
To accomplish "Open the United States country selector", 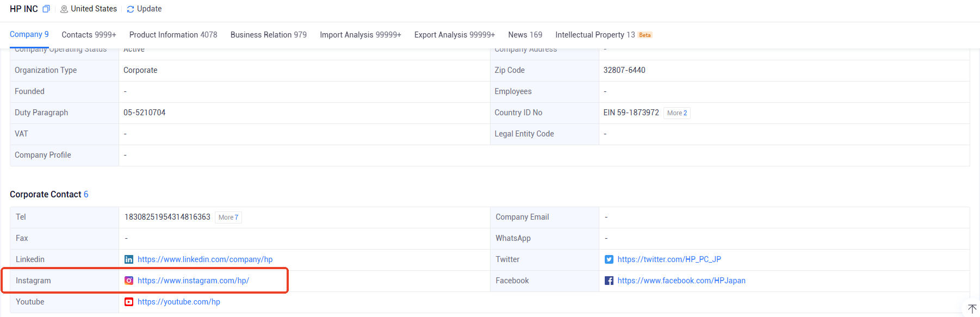I will tap(89, 9).
